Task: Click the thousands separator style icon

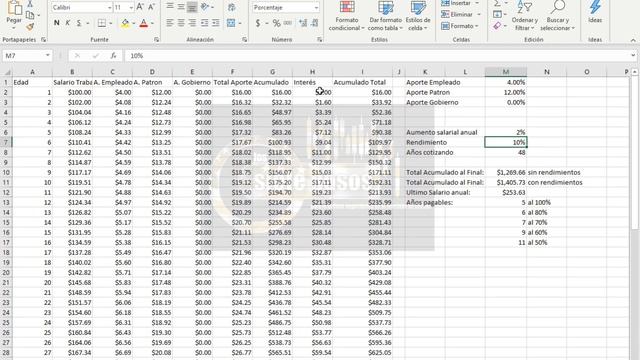Action: 288,23
